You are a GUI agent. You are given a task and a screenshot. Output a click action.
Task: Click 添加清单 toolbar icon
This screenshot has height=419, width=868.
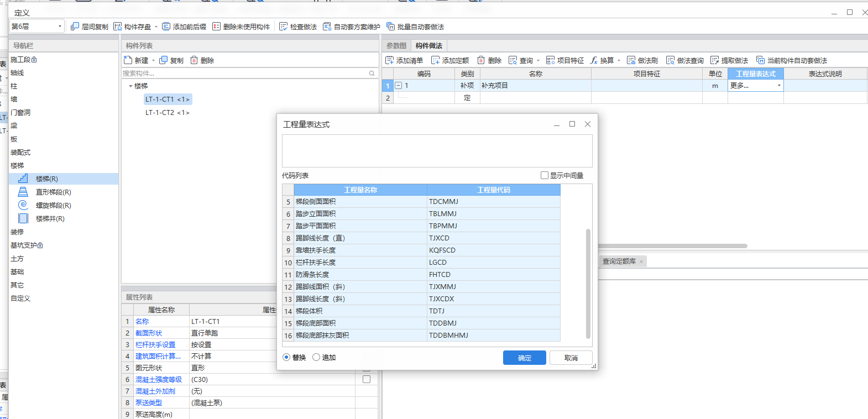click(390, 60)
